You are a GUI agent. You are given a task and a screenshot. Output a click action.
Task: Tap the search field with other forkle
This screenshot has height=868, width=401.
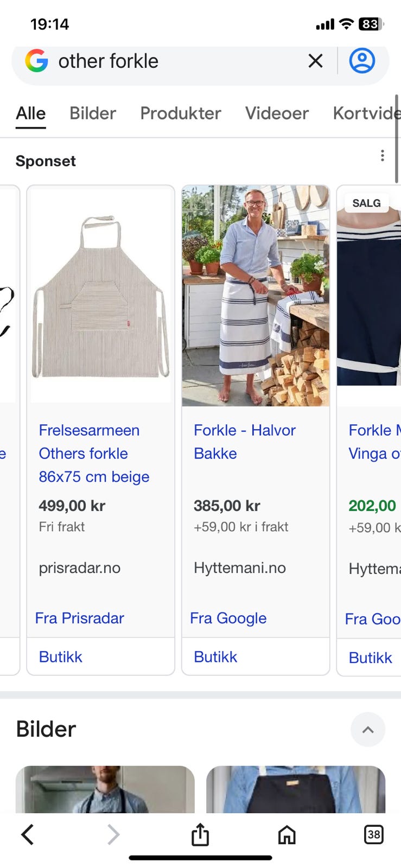click(174, 61)
